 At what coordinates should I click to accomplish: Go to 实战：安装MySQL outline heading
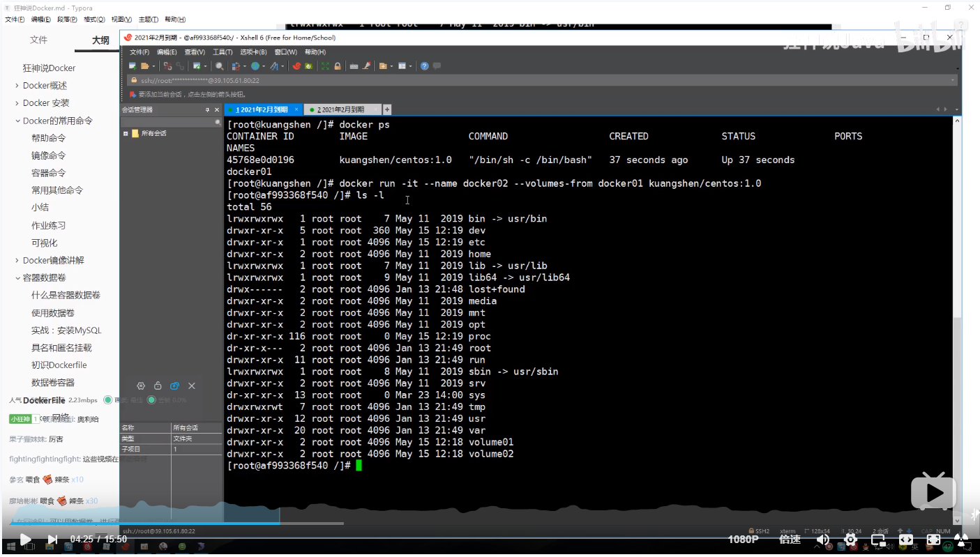pyautogui.click(x=66, y=330)
